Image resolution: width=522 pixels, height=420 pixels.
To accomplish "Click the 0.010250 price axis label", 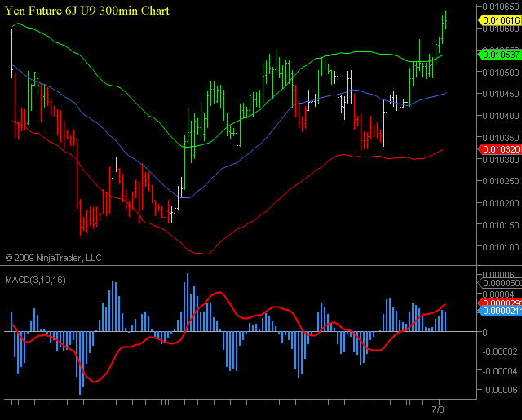I will pos(499,182).
